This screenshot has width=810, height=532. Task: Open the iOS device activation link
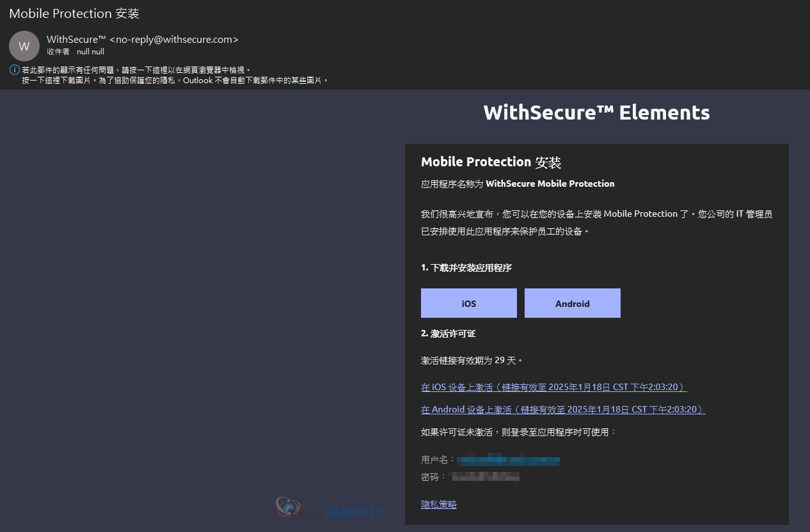(554, 387)
